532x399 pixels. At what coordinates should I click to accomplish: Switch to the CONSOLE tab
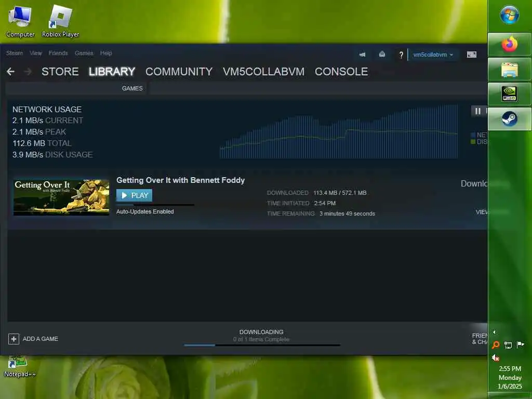[341, 72]
